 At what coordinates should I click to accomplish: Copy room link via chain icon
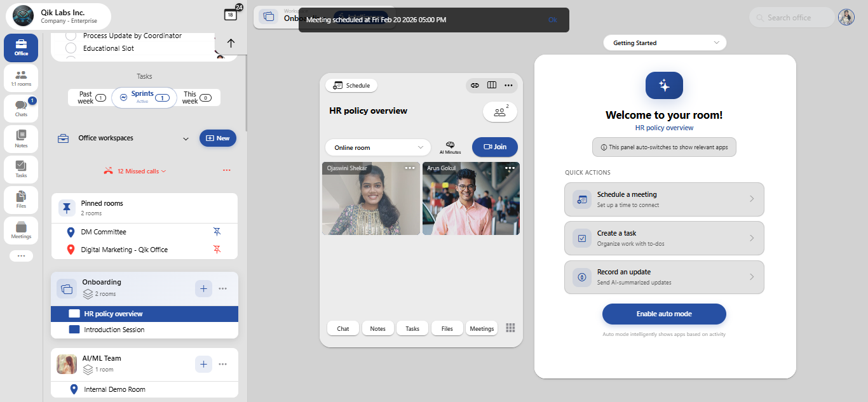475,85
